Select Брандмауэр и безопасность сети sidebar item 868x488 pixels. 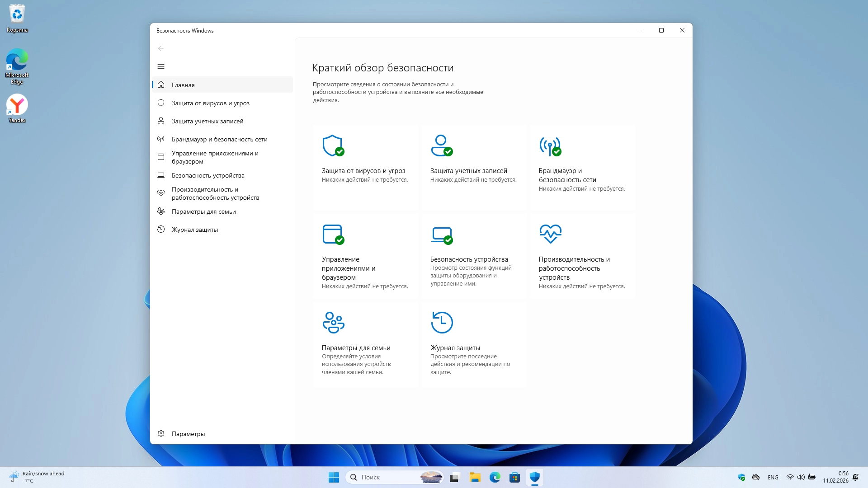point(219,139)
